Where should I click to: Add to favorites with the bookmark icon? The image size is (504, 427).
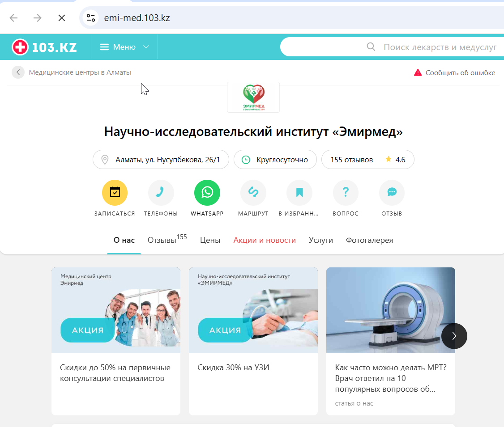(299, 193)
